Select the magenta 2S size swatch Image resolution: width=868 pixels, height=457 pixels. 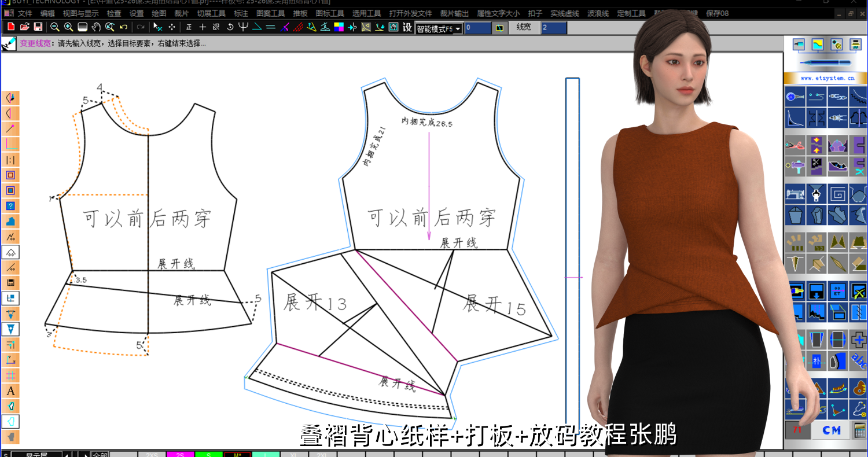point(180,454)
